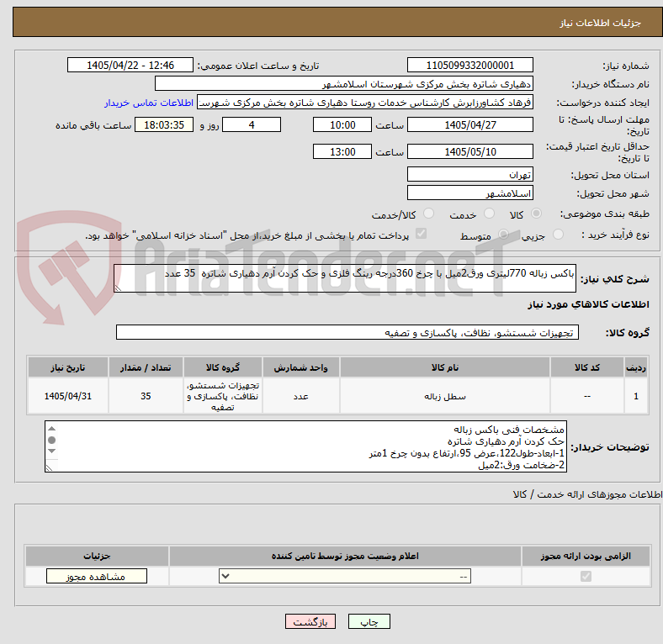Click the تاریخ نیاز column header
The image size is (663, 644).
click(68, 367)
